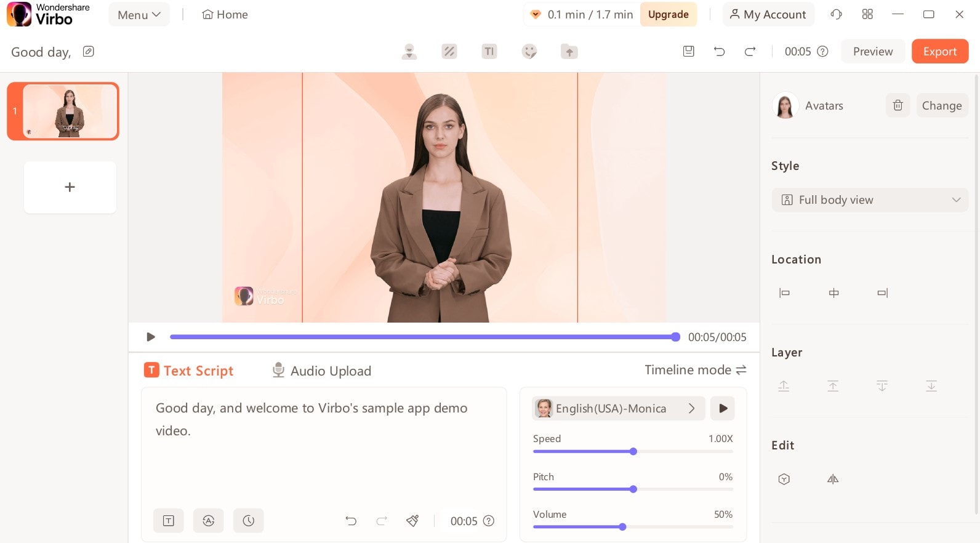
Task: Edit the project name Good day,
Action: (x=89, y=52)
